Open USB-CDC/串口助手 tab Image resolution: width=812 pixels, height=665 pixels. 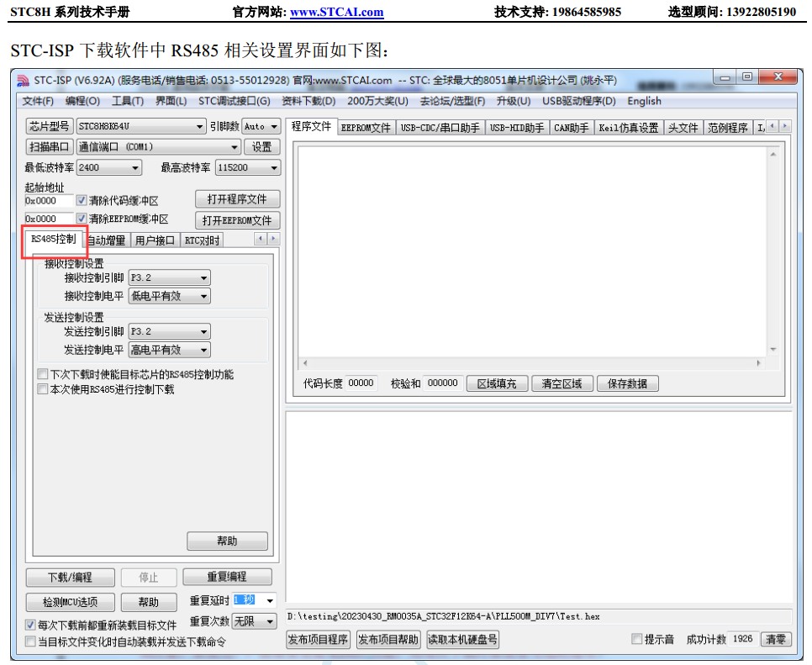point(440,128)
